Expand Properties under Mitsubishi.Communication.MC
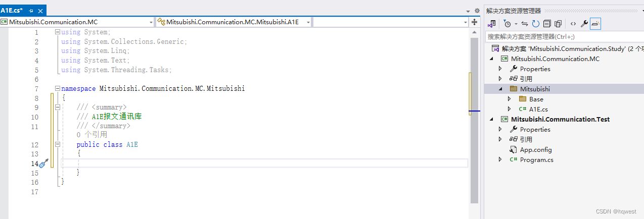Image resolution: width=644 pixels, height=219 pixels. 500,69
